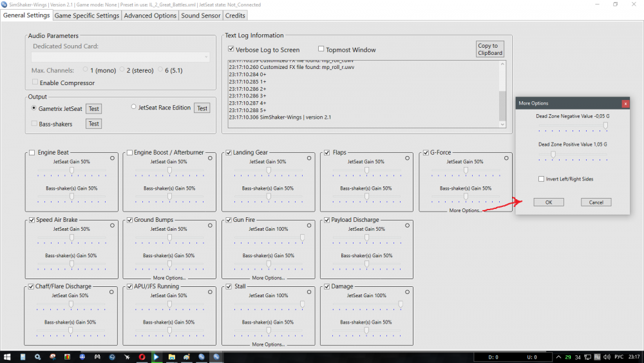Image resolution: width=644 pixels, height=363 pixels.
Task: Open the Windows Start menu
Action: (7, 357)
